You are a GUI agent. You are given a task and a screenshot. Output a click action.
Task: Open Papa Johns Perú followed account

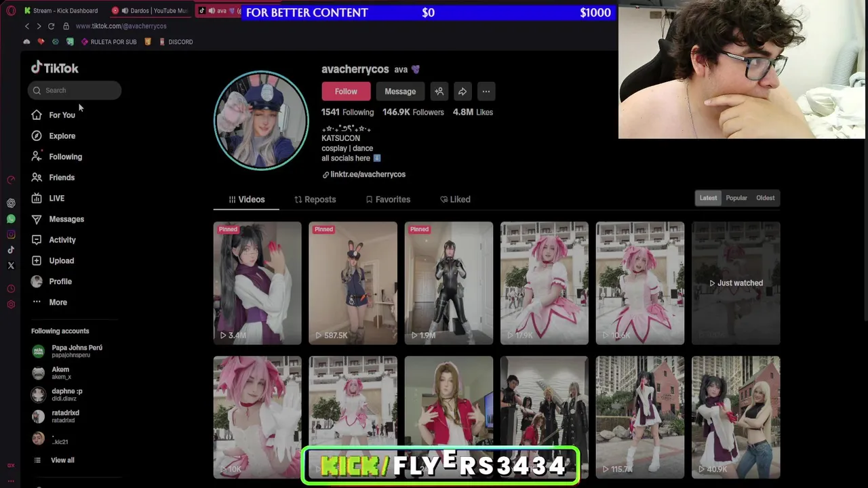coord(66,351)
